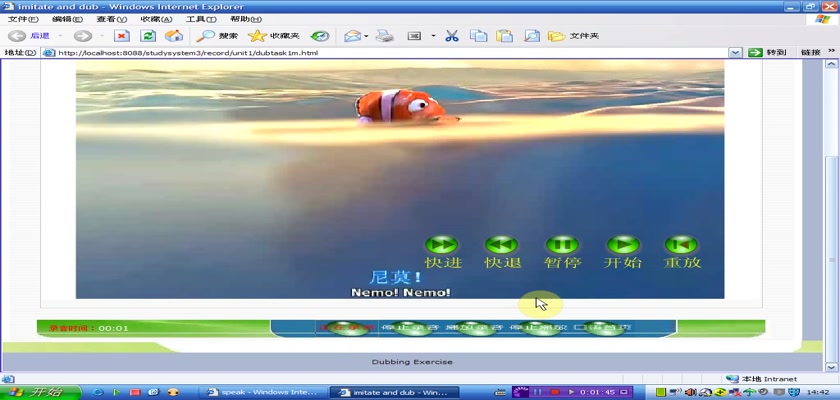The image size is (840, 400).
Task: Print the page with printer icon
Action: tap(384, 36)
